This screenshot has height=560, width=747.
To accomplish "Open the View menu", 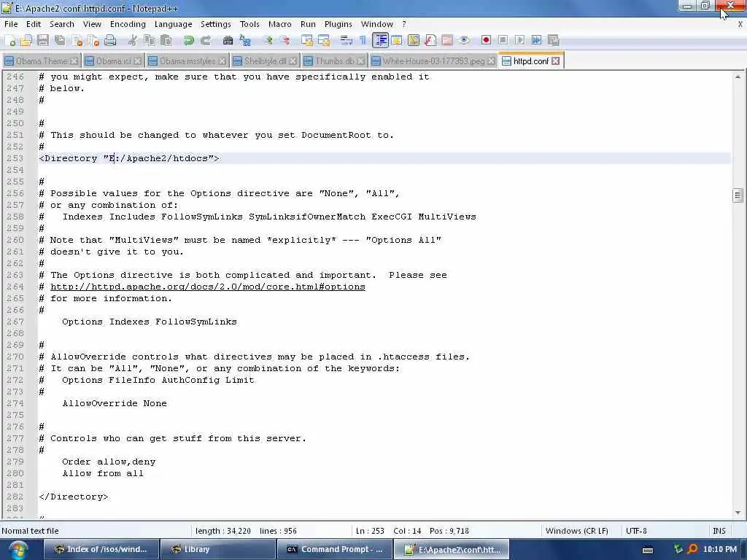I will point(92,24).
